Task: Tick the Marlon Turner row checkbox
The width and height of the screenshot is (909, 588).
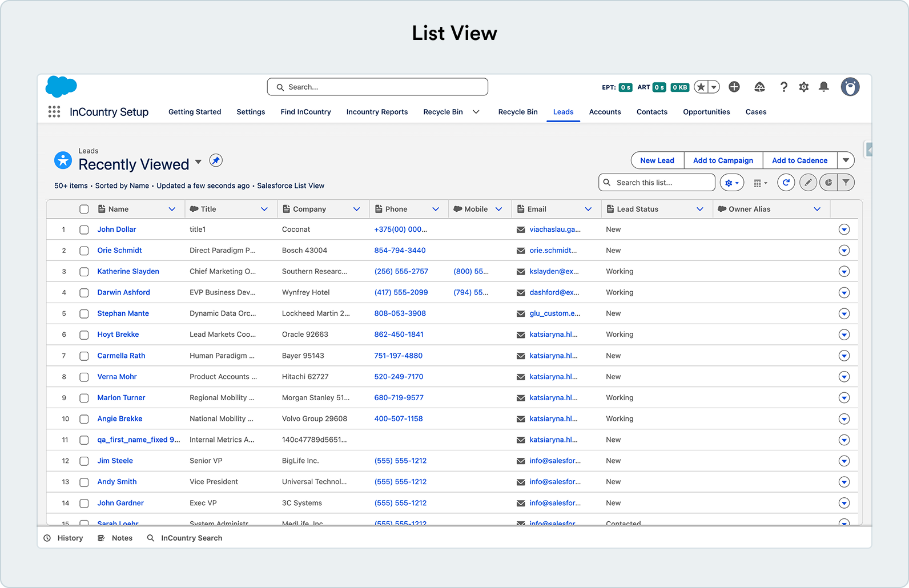Action: point(84,398)
